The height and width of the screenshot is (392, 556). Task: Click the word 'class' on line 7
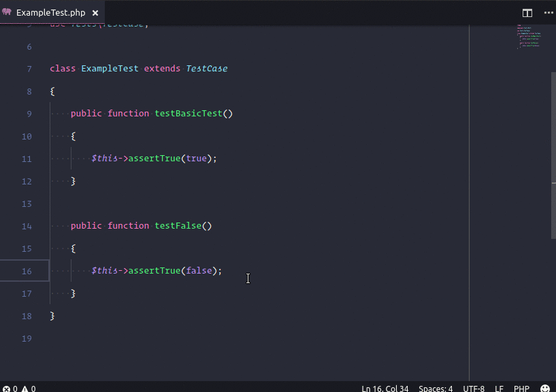(63, 69)
